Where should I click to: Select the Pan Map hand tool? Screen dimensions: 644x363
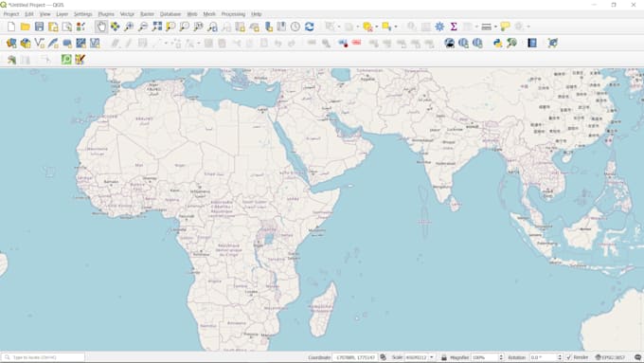[x=101, y=27]
